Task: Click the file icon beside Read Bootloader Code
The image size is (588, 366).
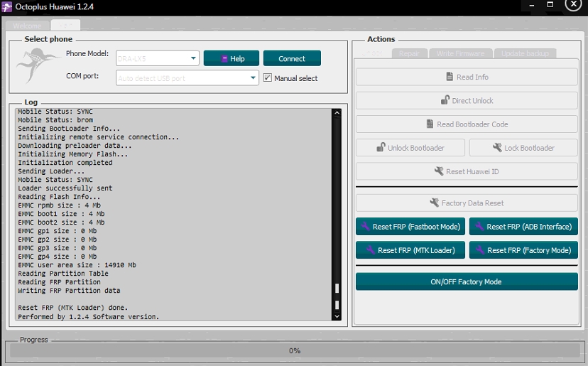Action: tap(430, 124)
